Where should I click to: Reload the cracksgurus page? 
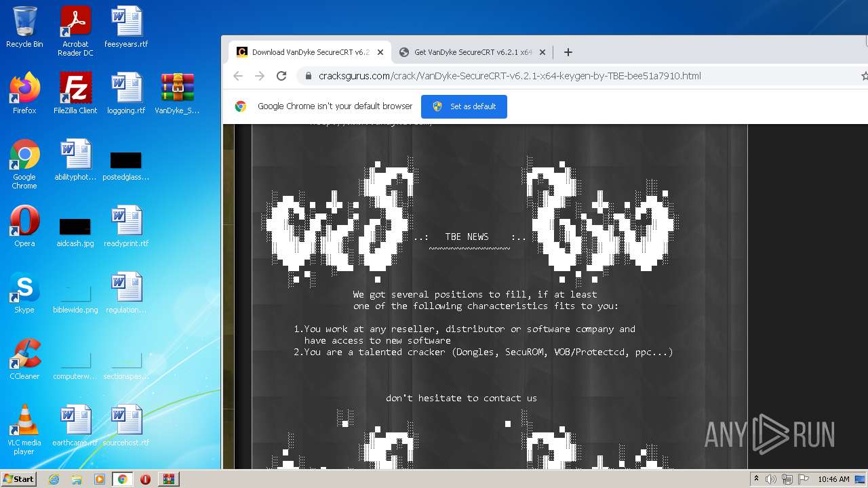pos(281,76)
